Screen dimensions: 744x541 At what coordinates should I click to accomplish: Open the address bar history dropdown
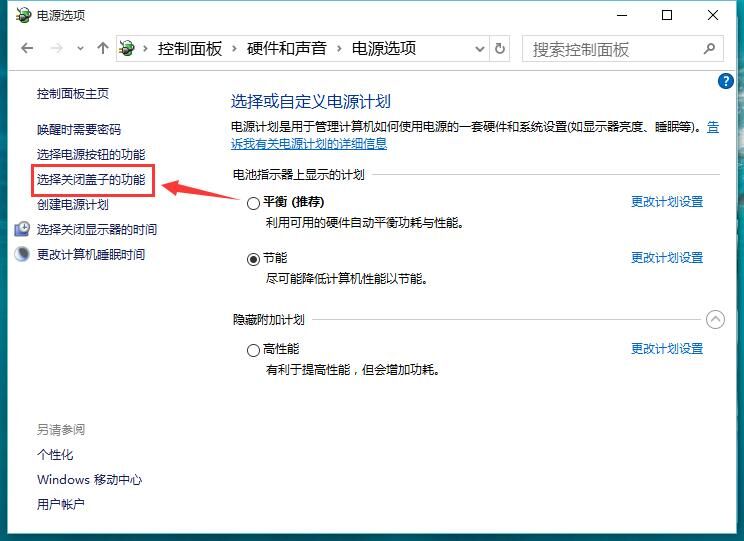476,48
